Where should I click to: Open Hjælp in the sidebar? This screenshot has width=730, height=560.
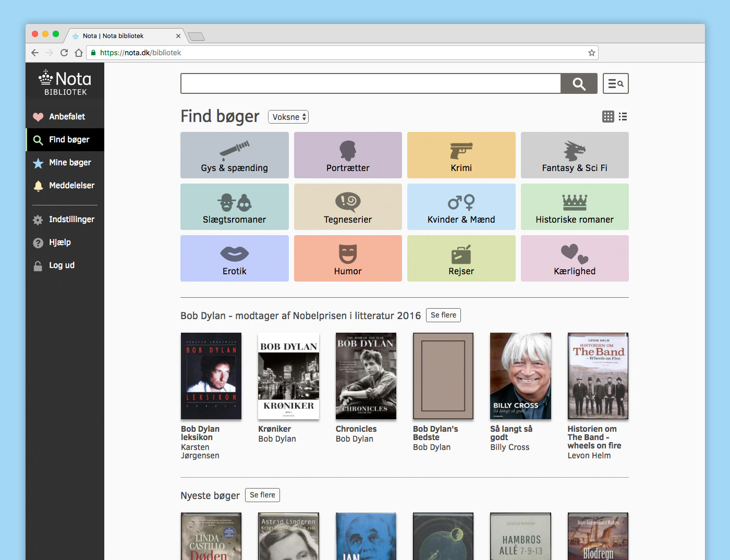coord(65,242)
